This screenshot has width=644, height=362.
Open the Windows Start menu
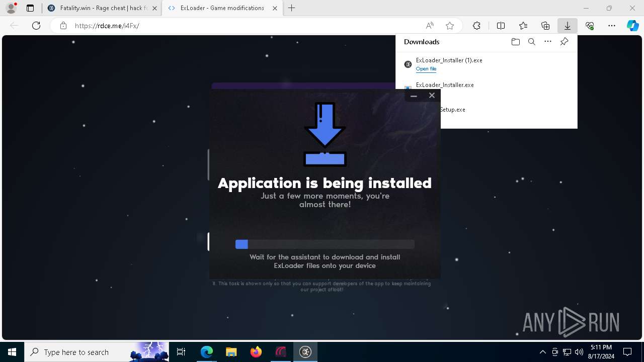point(12,352)
